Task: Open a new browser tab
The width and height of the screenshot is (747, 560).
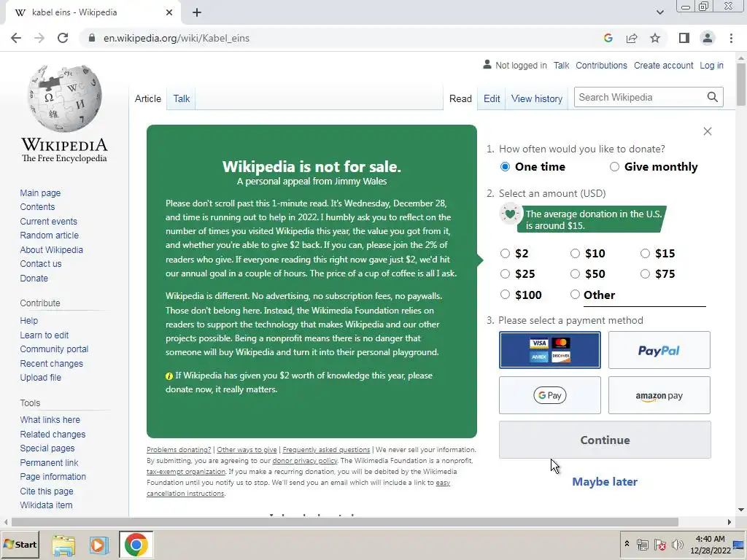Action: 197,12
